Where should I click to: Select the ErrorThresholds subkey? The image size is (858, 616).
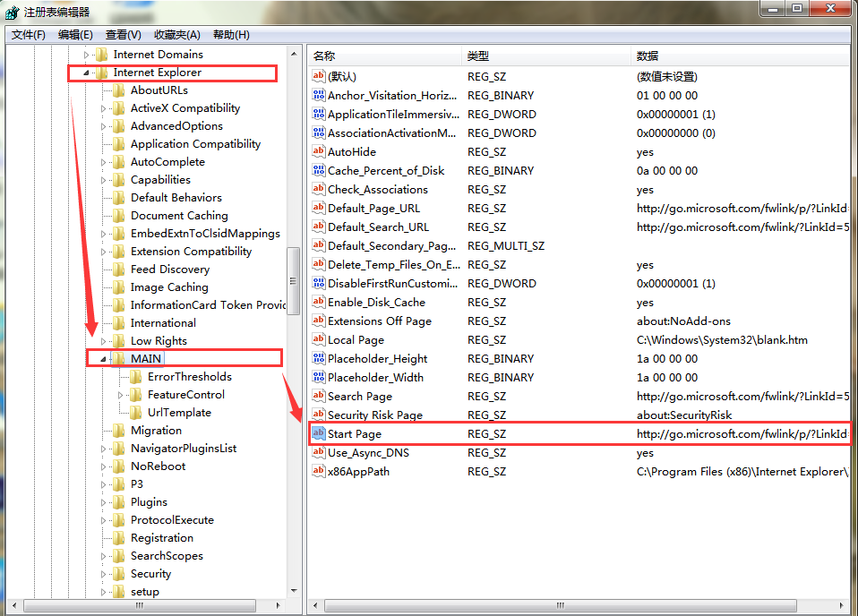pos(189,376)
